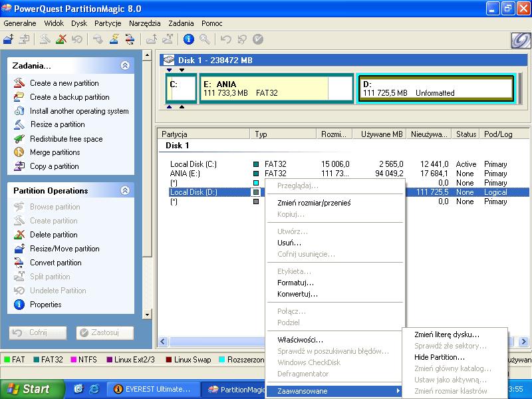This screenshot has width=532, height=399.
Task: Click the Disk 1 drive icon in header
Action: click(169, 60)
